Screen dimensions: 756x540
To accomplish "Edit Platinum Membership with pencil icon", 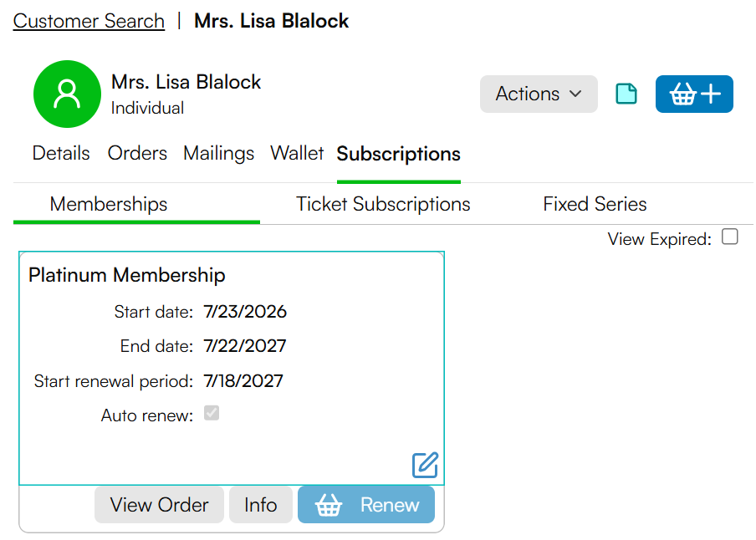I will click(x=425, y=466).
